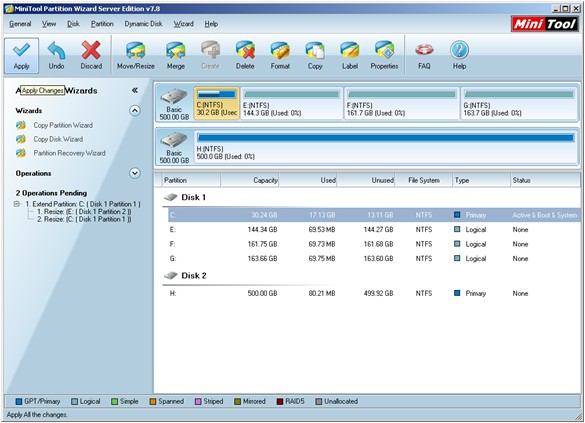This screenshot has width=585, height=423.
Task: Click the Disk 2 drive icon in list
Action: pyautogui.click(x=171, y=275)
